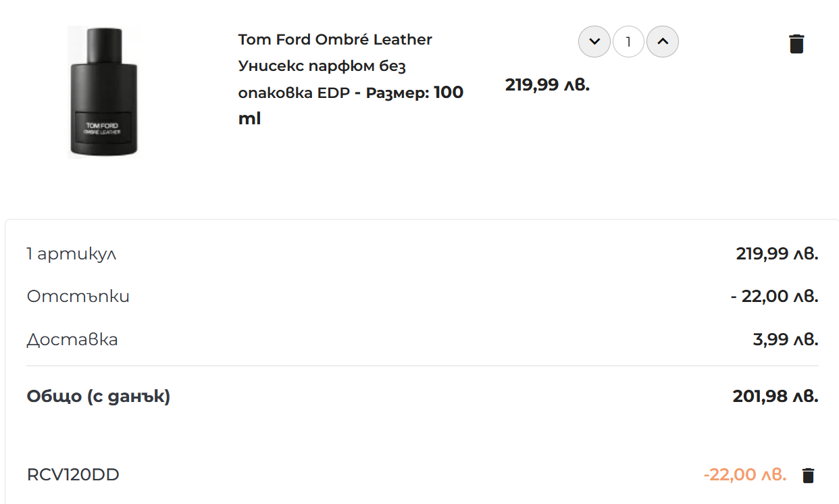Increase quantity with the up chevron
The width and height of the screenshot is (839, 504).
663,42
